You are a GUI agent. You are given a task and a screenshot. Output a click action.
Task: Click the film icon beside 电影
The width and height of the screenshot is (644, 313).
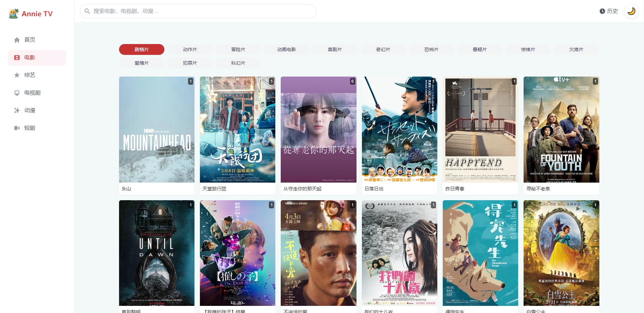point(17,58)
